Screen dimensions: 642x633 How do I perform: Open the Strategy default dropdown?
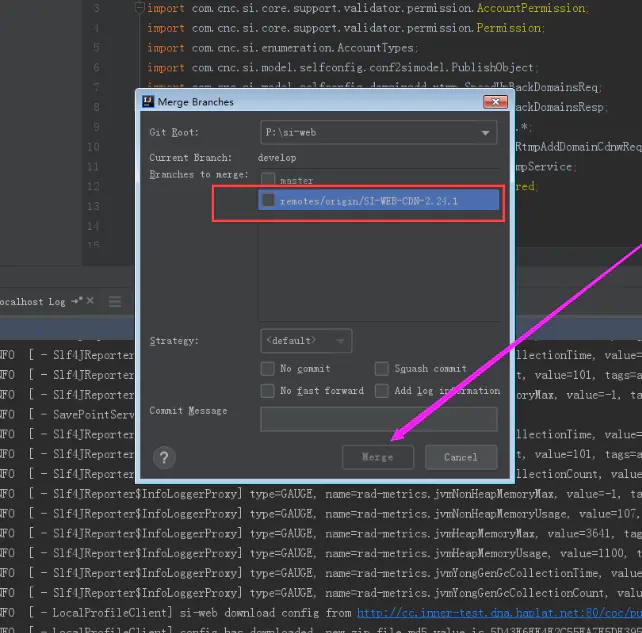coord(306,341)
